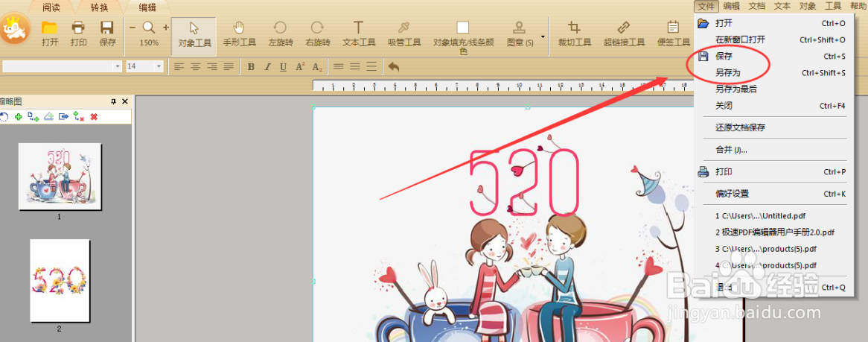Open the 工具 menu

pos(833,6)
